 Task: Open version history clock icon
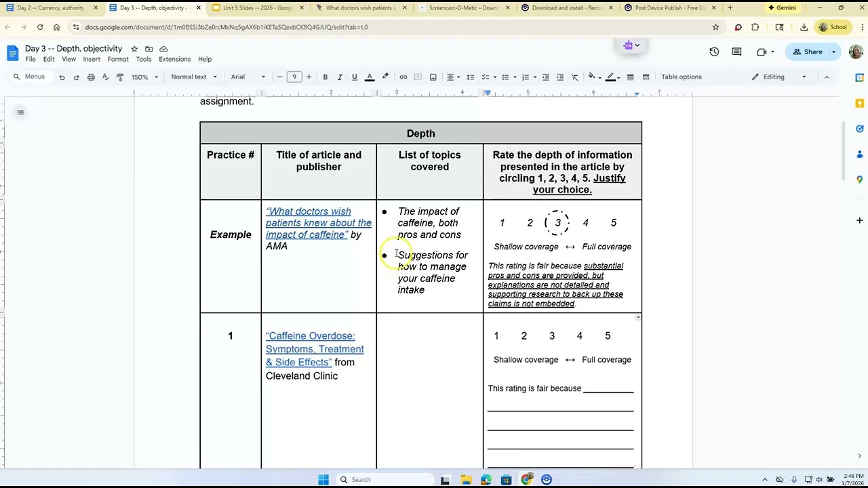coord(714,52)
